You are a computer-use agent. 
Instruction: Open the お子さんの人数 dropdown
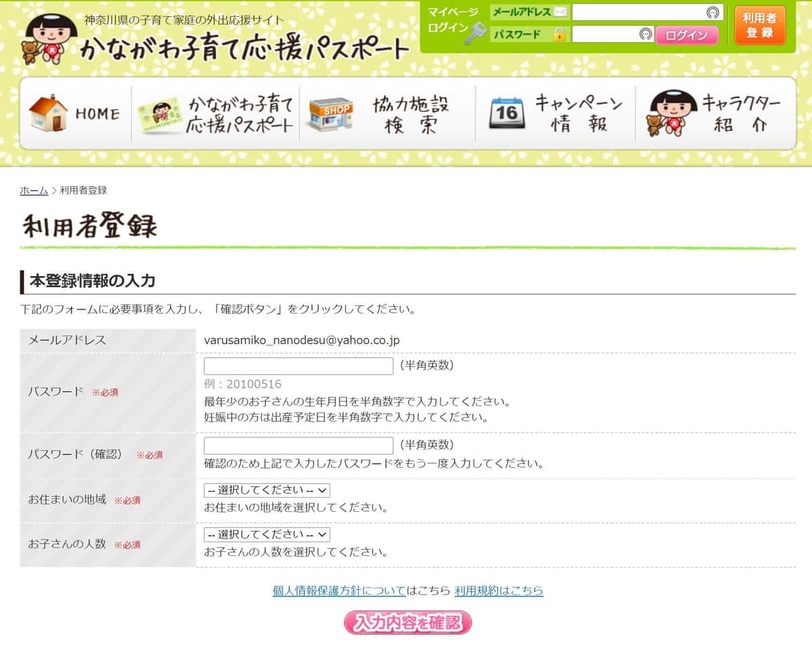pyautogui.click(x=267, y=535)
